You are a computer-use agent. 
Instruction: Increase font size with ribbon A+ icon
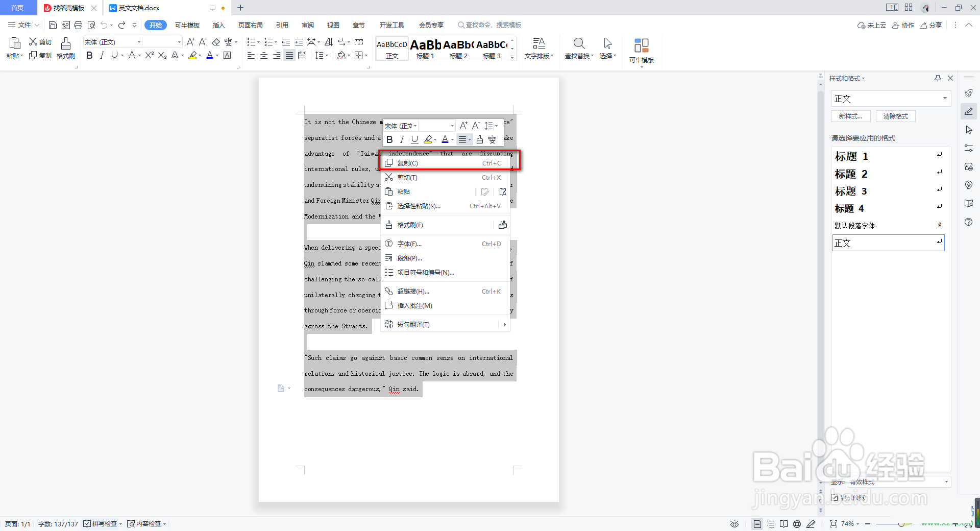coord(190,42)
